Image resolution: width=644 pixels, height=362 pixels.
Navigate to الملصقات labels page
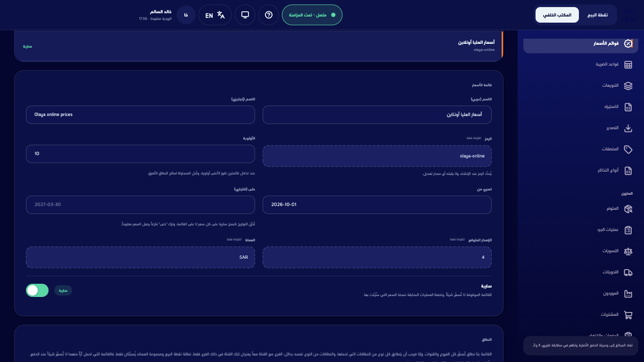pyautogui.click(x=580, y=149)
